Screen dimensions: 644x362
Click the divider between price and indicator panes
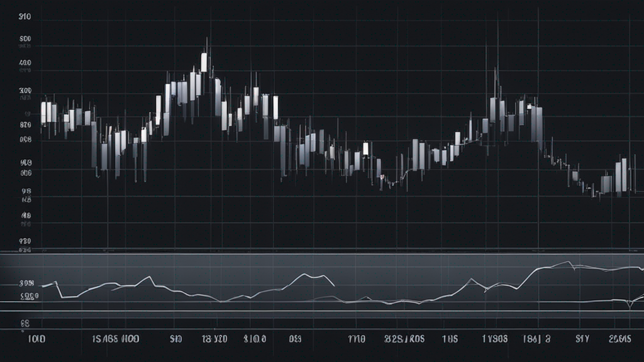click(x=322, y=252)
